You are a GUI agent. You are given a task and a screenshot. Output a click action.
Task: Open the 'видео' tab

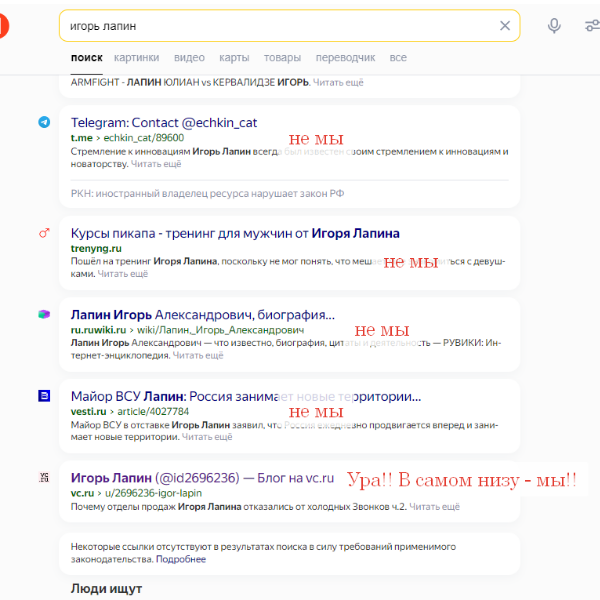[x=189, y=58]
